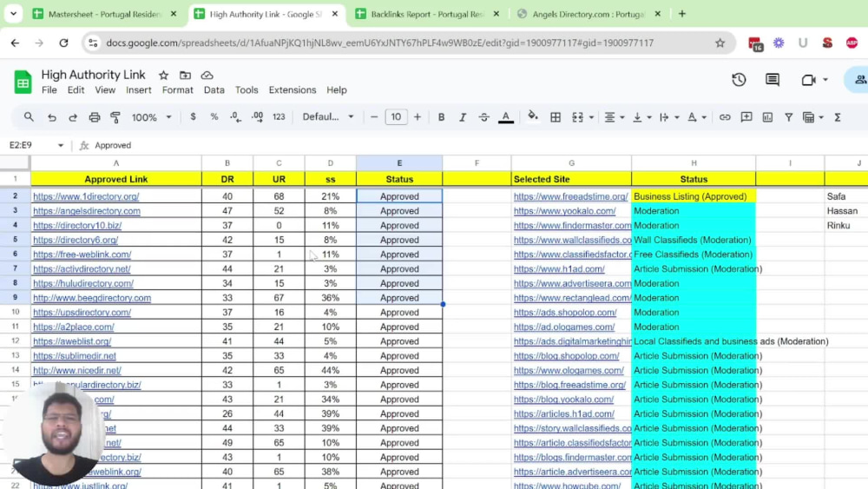Open the text color picker
The width and height of the screenshot is (868, 489).
(x=505, y=117)
